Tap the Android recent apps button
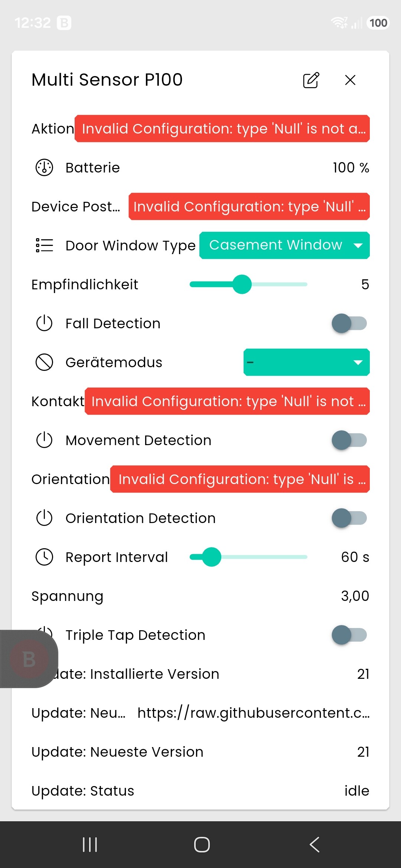The image size is (401, 868). coord(90,845)
